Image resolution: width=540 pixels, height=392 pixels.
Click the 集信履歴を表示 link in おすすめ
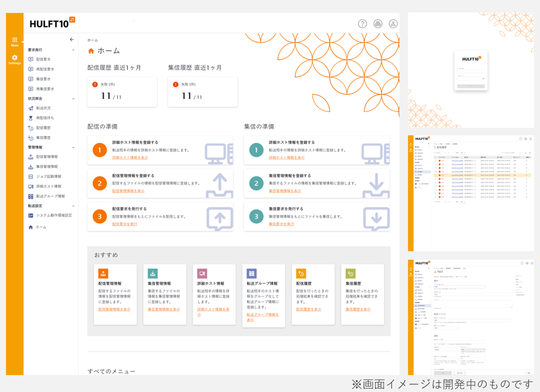pos(358,309)
